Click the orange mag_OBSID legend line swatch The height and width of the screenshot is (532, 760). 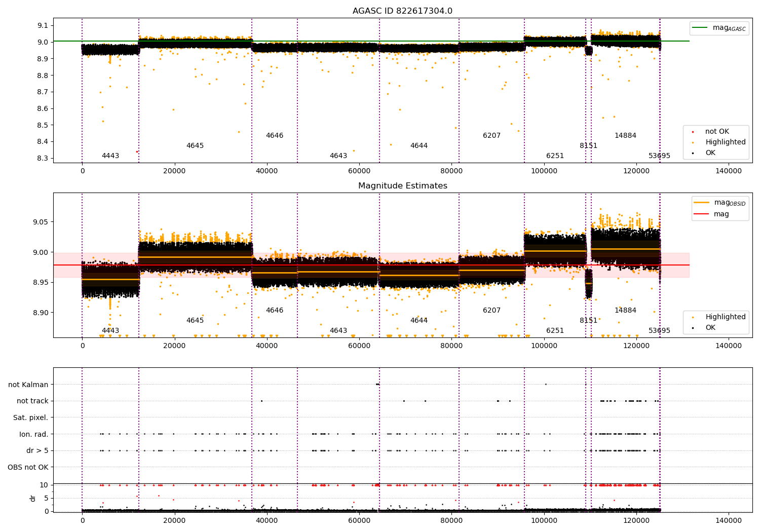click(x=702, y=202)
